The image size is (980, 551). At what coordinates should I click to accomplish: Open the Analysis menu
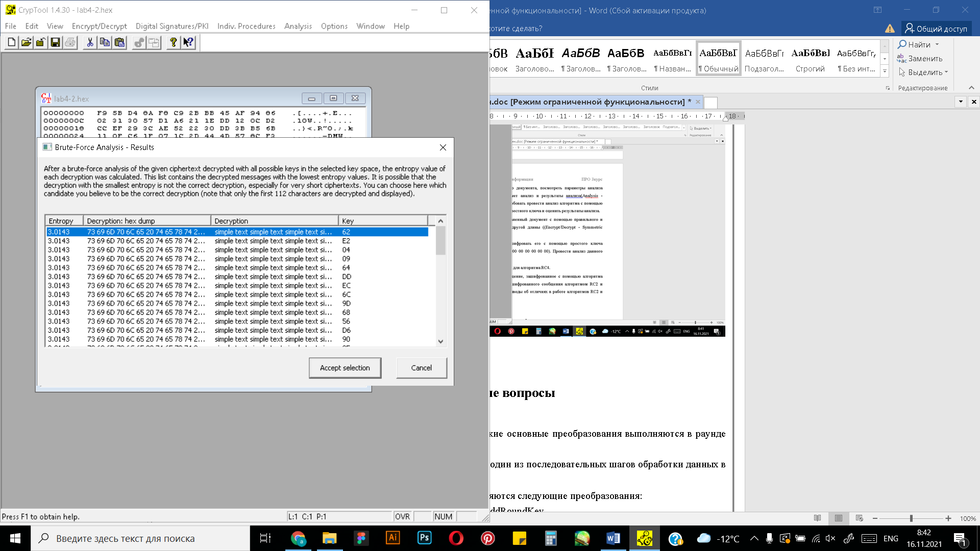click(298, 26)
